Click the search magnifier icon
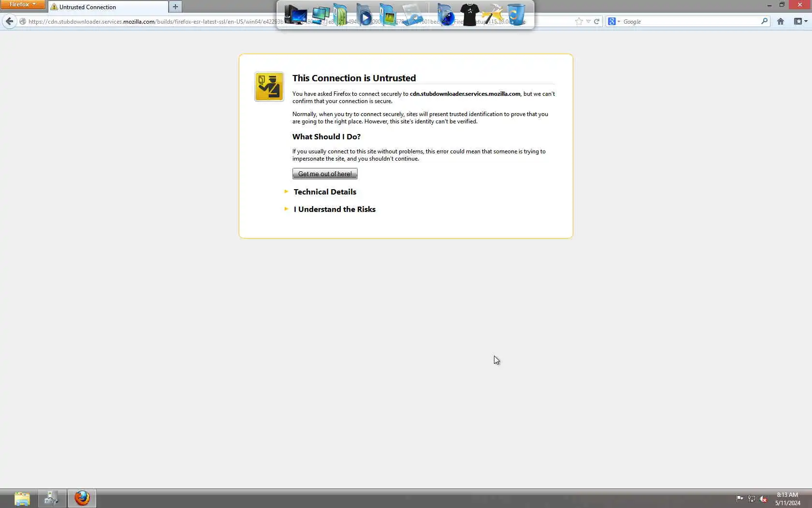 [764, 21]
